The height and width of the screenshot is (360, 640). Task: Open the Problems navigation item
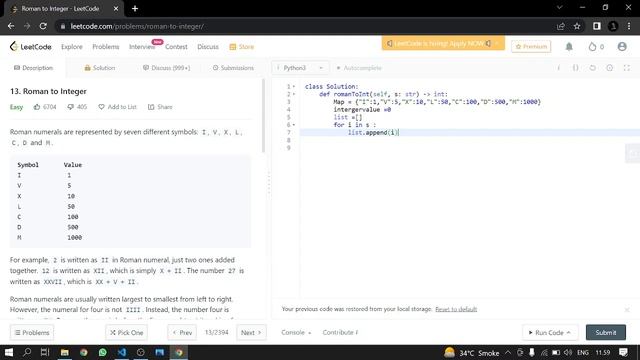coord(106,47)
